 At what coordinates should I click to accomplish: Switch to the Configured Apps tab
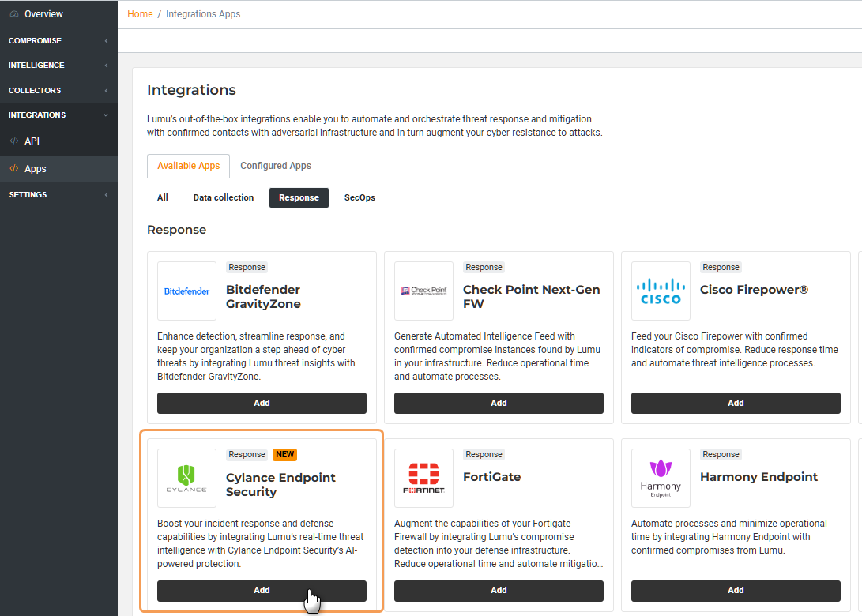pyautogui.click(x=276, y=166)
